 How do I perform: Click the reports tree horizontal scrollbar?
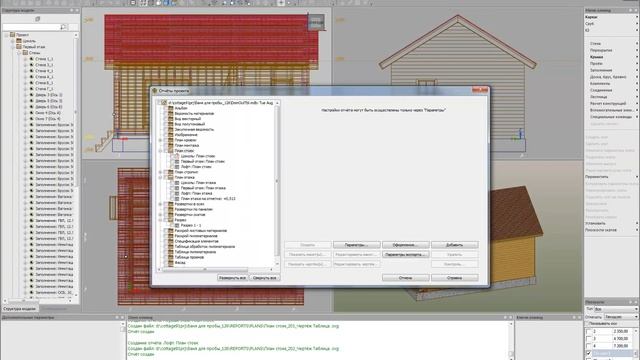tap(216, 269)
